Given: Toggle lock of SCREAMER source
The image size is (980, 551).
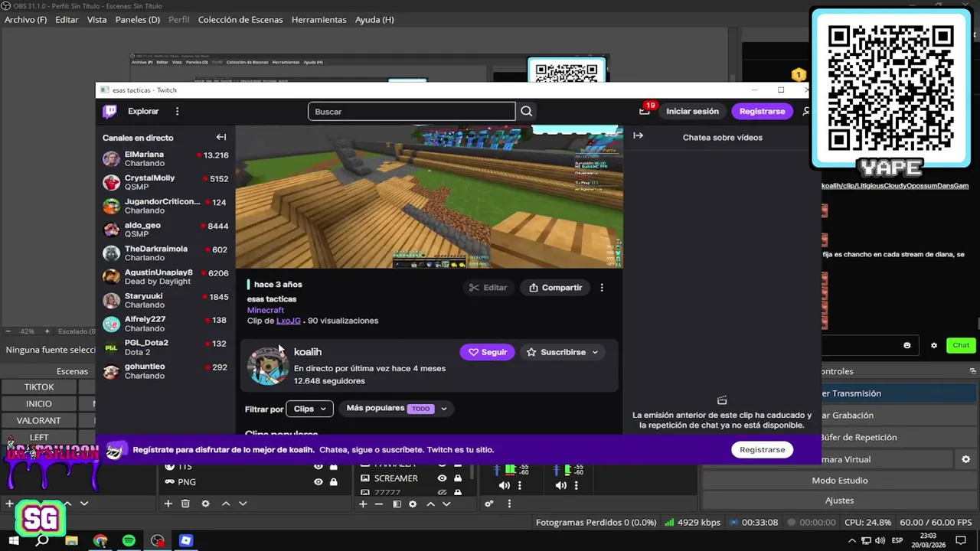Looking at the screenshot, I should pyautogui.click(x=457, y=478).
